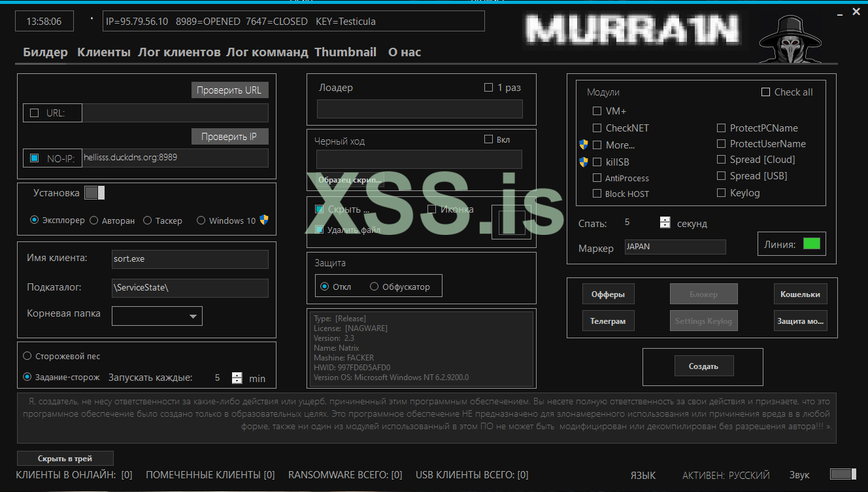Click the Скрыть в трей button

pyautogui.click(x=65, y=458)
